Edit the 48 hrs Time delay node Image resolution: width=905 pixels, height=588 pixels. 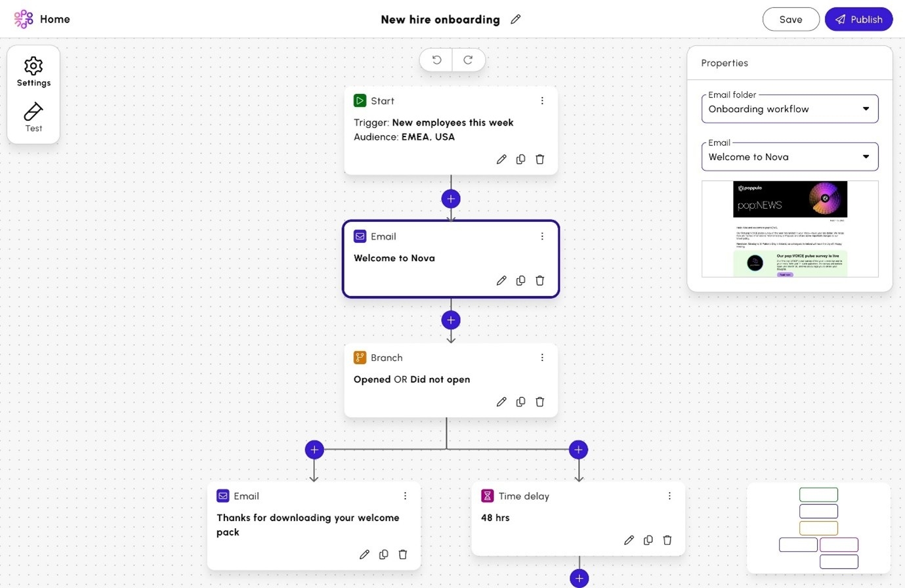pos(628,539)
